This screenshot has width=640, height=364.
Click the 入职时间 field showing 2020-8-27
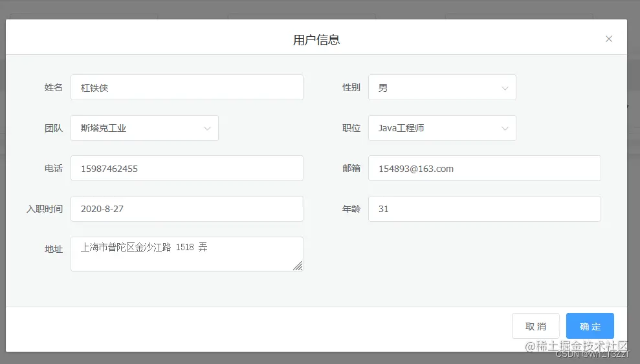tap(187, 209)
